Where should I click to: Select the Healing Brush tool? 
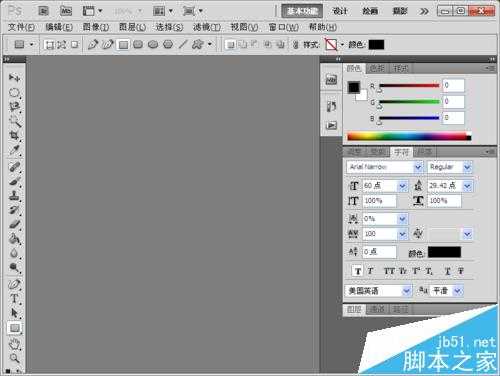(x=14, y=167)
